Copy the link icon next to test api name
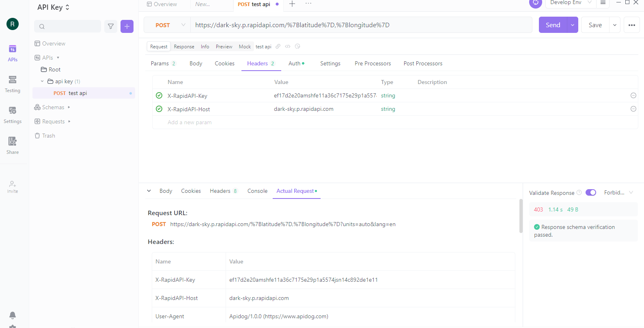The width and height of the screenshot is (644, 328). coord(278,46)
